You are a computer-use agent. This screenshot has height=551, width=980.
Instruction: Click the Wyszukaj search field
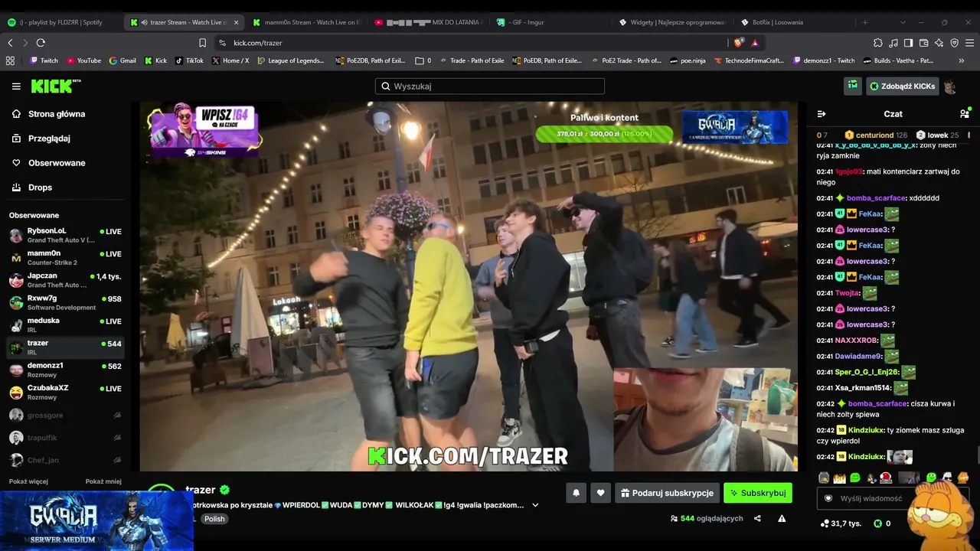tap(490, 86)
